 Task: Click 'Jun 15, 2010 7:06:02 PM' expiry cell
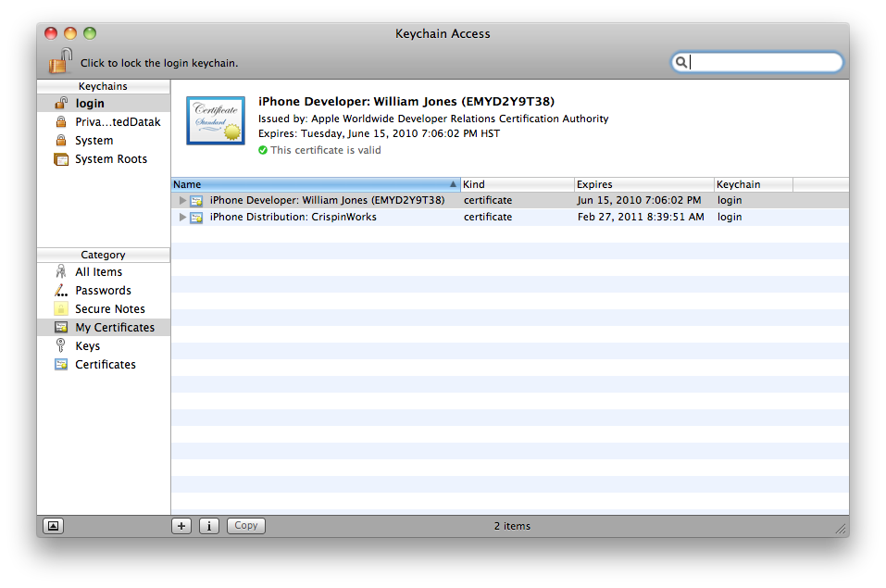point(639,200)
